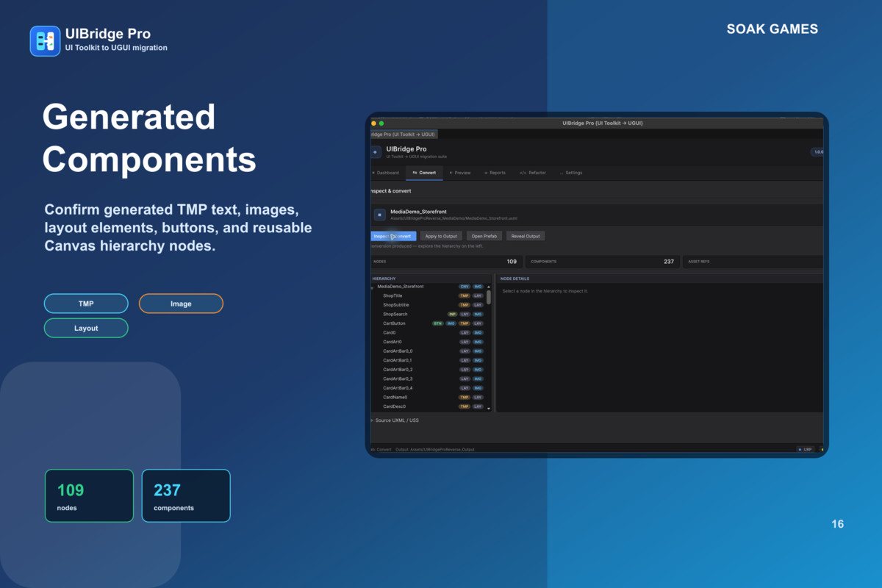The width and height of the screenshot is (882, 588).
Task: Switch to the Preview tab
Action: pyautogui.click(x=460, y=173)
